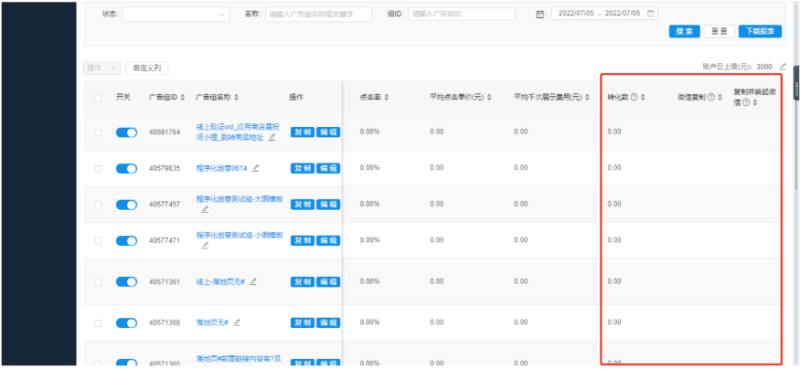Sort by the 微信复制 column arrows
Image resolution: width=800 pixels, height=369 pixels.
click(720, 97)
